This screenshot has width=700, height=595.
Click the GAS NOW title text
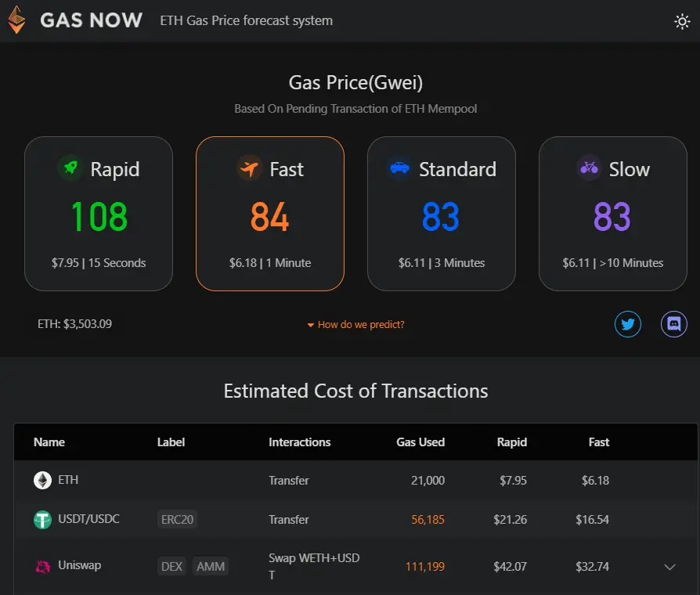pos(91,20)
